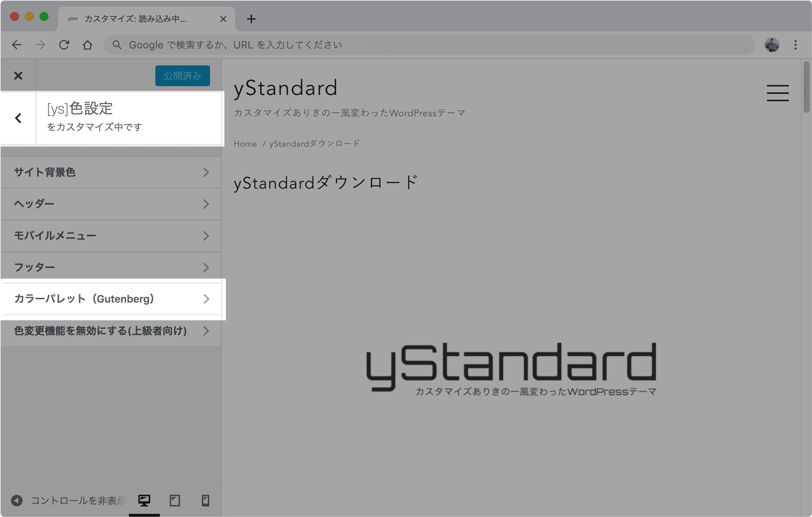This screenshot has height=517, width=812.
Task: Open the browser profile avatar
Action: point(772,45)
